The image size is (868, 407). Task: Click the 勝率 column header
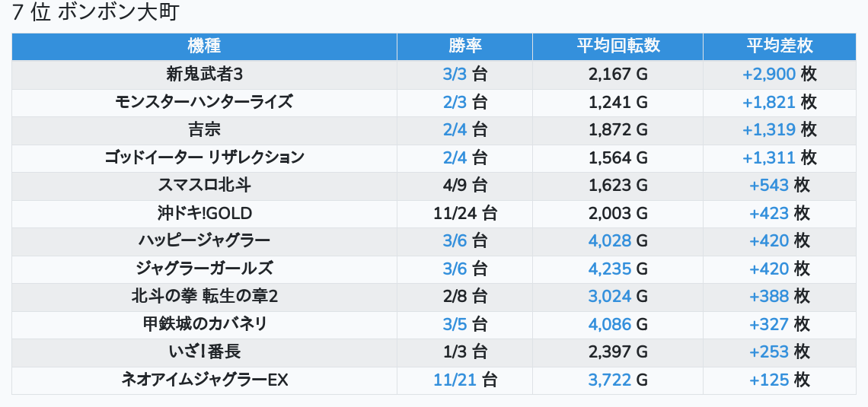point(464,46)
